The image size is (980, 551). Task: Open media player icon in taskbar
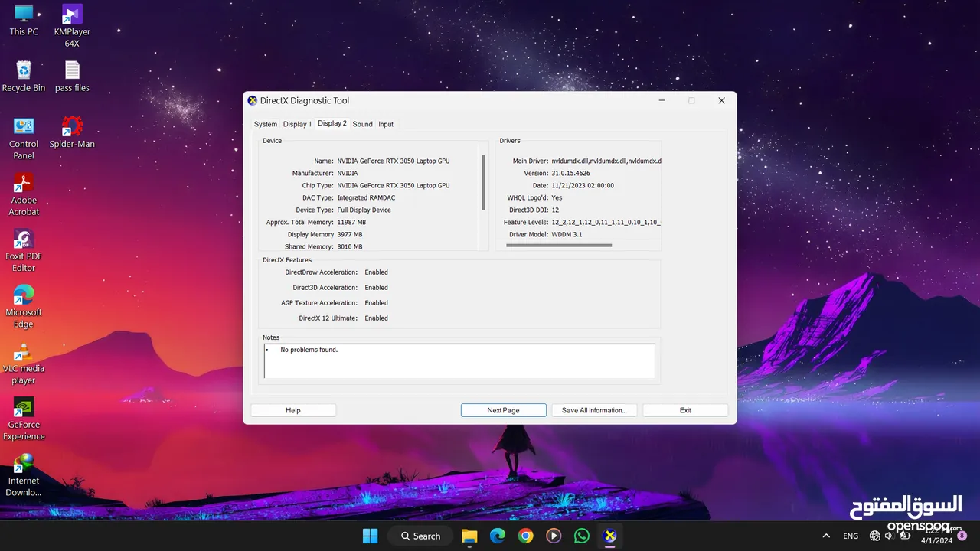point(554,536)
